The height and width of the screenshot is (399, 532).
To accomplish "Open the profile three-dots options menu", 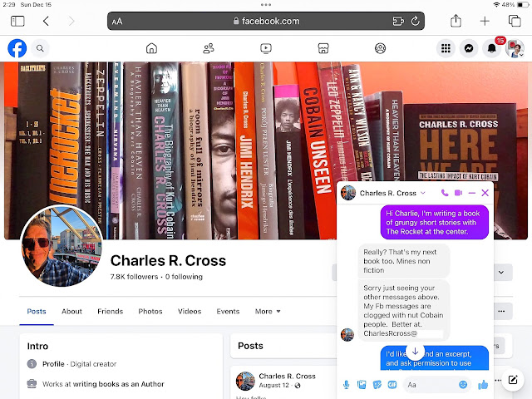I will [501, 311].
